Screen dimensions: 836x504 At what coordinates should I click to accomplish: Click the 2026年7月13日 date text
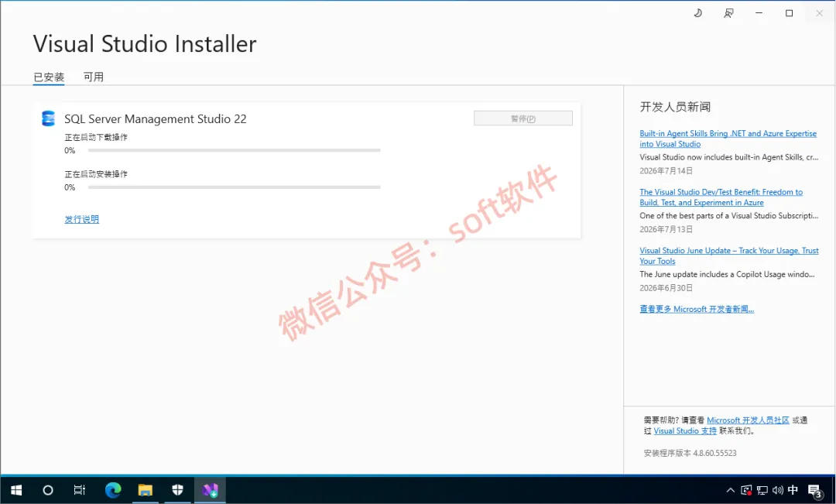tap(666, 229)
